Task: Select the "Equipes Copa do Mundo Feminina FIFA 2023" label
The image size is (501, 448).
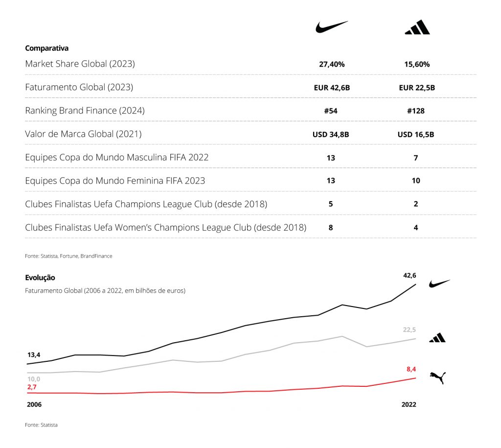Action: [x=115, y=181]
